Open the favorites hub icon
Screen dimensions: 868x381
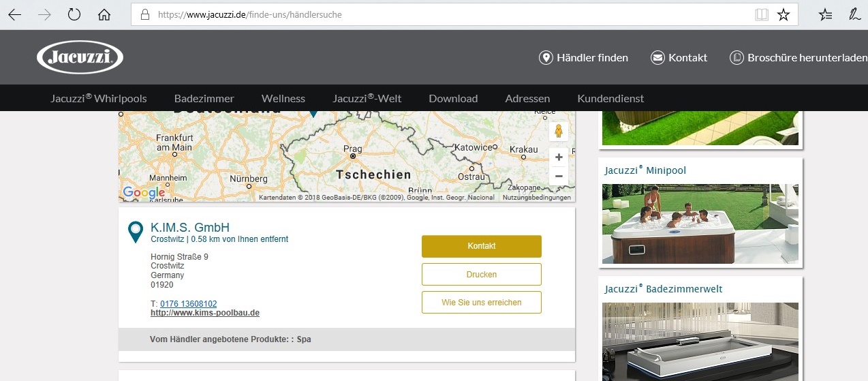[826, 14]
